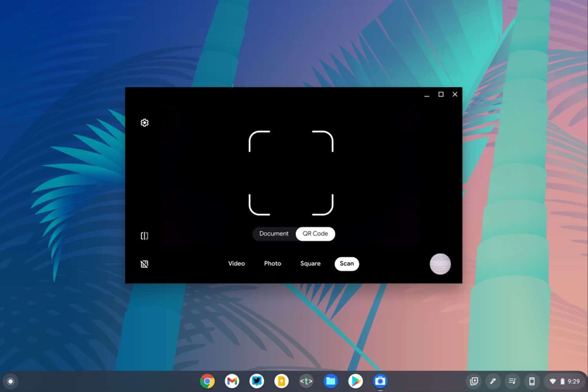The image size is (588, 392).
Task: Launch Google Chrome from the shelf
Action: (x=207, y=381)
